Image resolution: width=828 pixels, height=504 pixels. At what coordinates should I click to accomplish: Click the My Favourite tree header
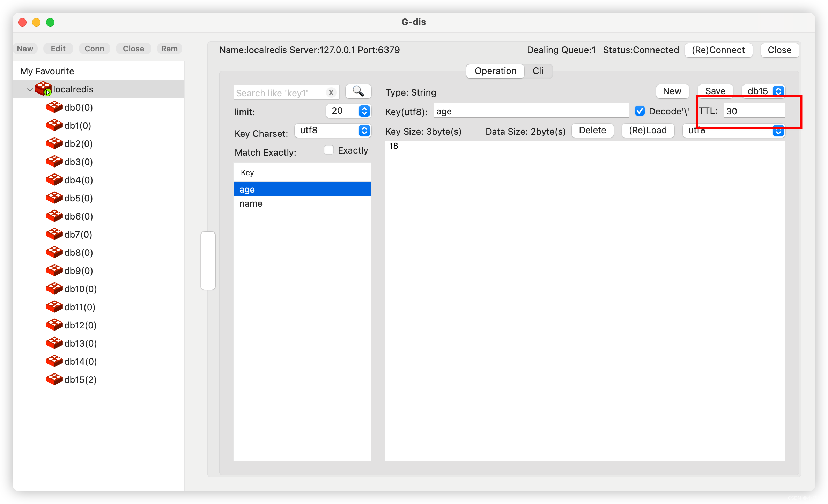47,71
